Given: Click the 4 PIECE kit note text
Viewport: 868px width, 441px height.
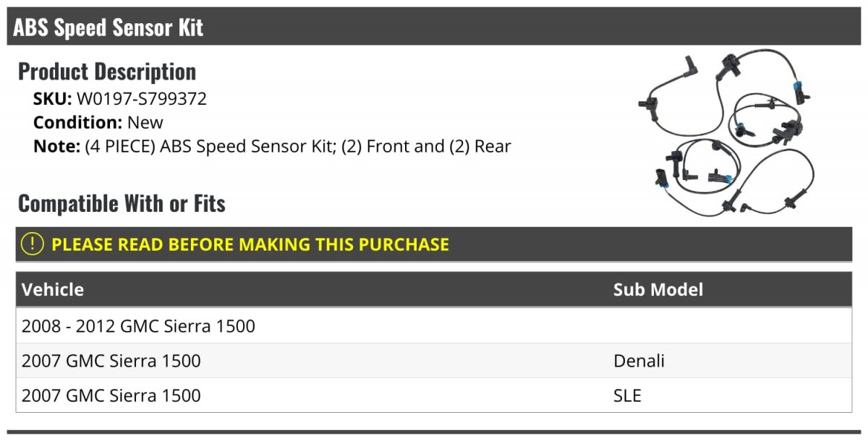Looking at the screenshot, I should 298,146.
